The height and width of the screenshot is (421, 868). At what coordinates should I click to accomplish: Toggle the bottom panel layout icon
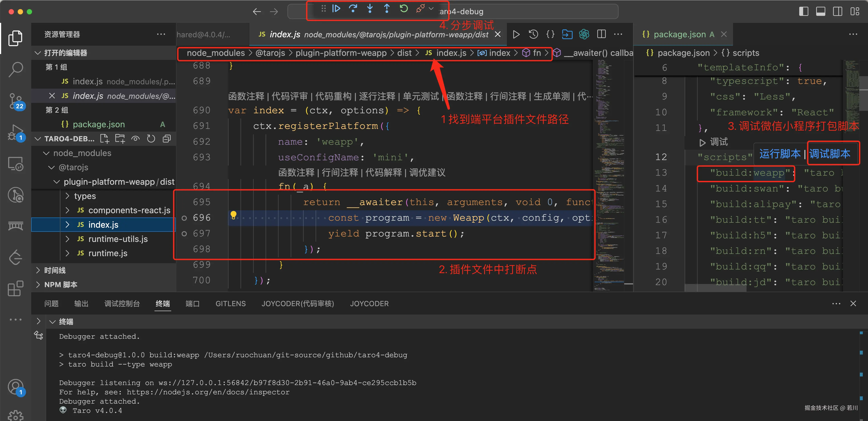[821, 12]
